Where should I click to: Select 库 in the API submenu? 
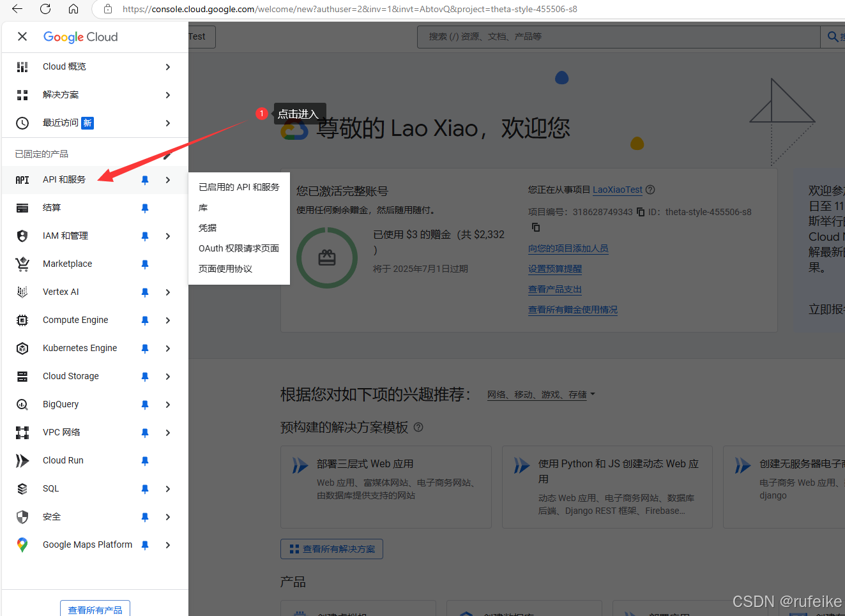click(239, 207)
